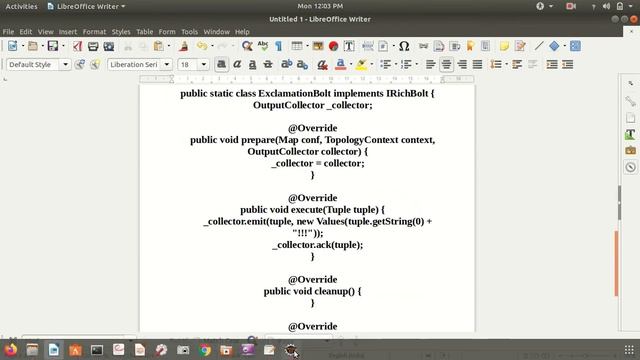This screenshot has width=640, height=360.
Task: Click the Paste icon
Action: (159, 46)
